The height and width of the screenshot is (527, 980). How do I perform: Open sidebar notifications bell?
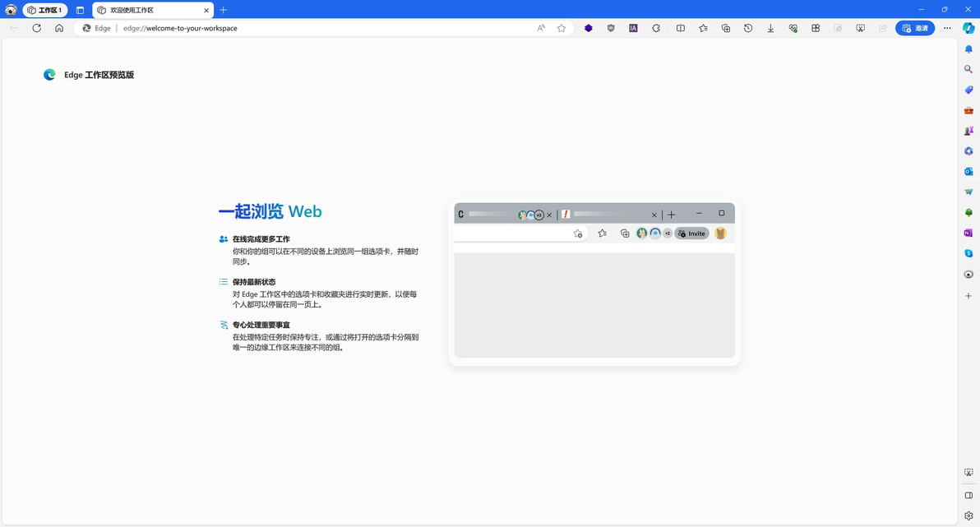pos(968,49)
